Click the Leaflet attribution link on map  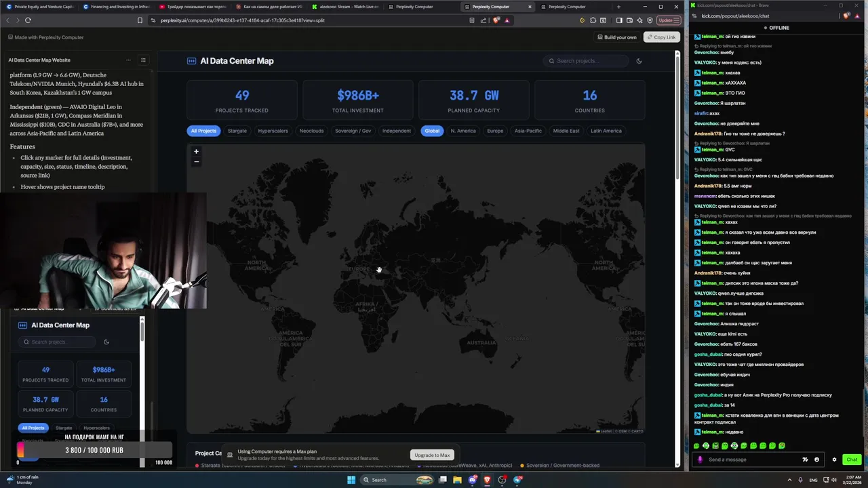tap(604, 431)
